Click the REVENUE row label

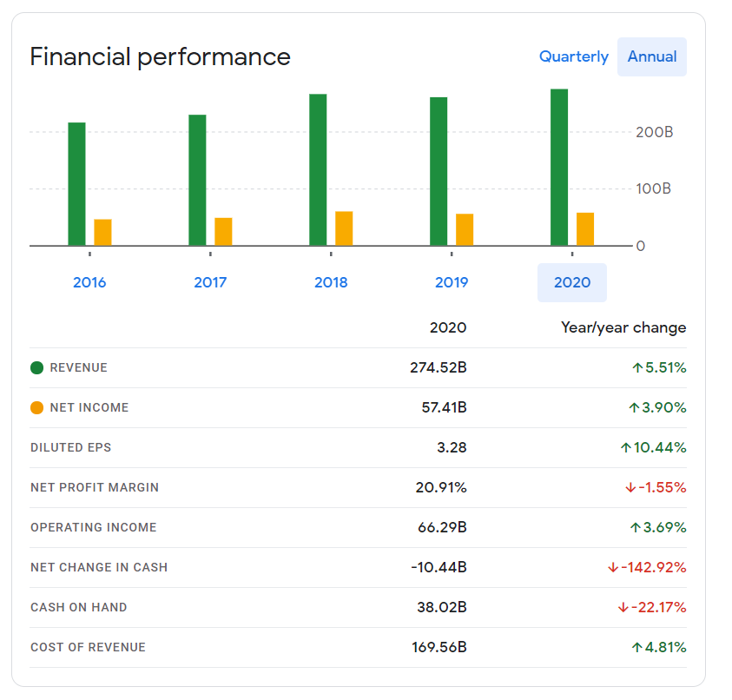(78, 368)
